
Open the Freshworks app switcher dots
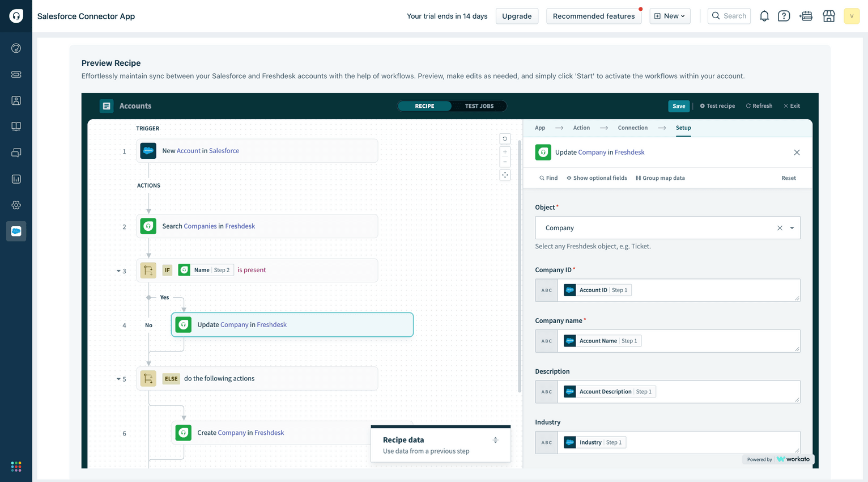16,466
